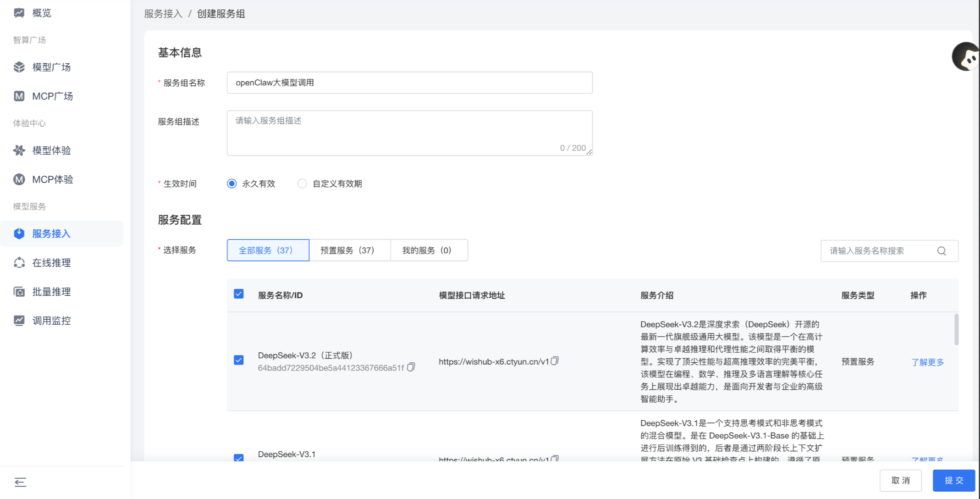The image size is (980, 499).
Task: Click the search magnifier icon
Action: tap(941, 251)
